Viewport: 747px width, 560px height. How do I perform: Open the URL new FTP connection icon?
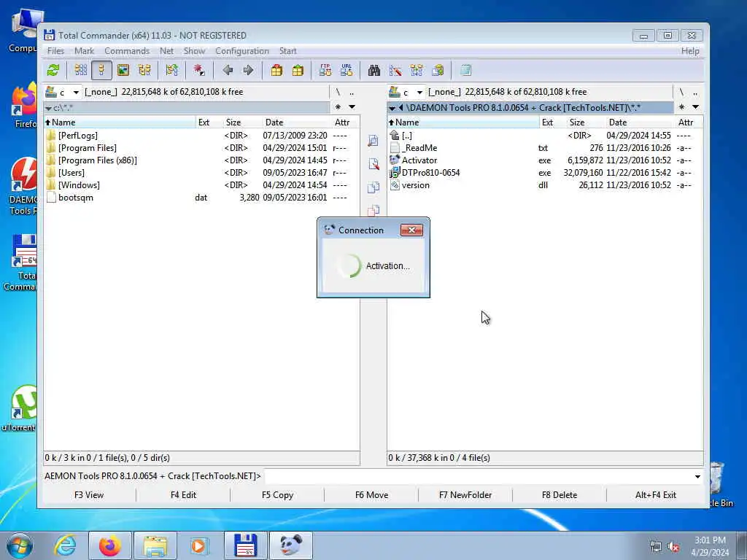coord(347,71)
